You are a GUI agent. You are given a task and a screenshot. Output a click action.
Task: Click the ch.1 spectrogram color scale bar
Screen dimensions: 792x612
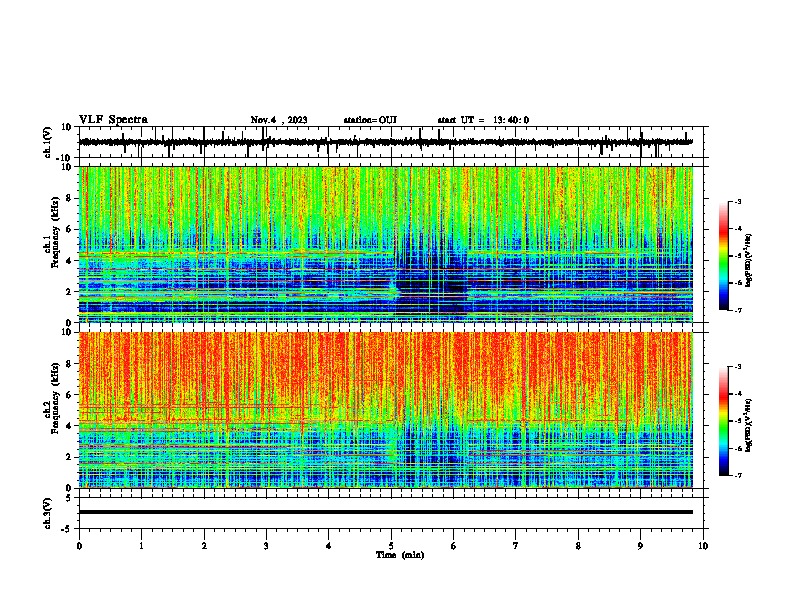point(724,256)
